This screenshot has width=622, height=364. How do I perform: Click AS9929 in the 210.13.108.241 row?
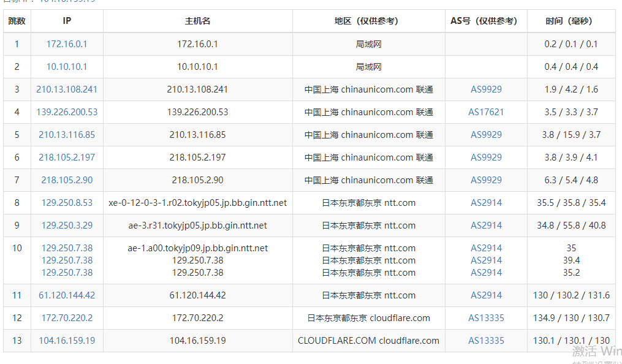[486, 89]
